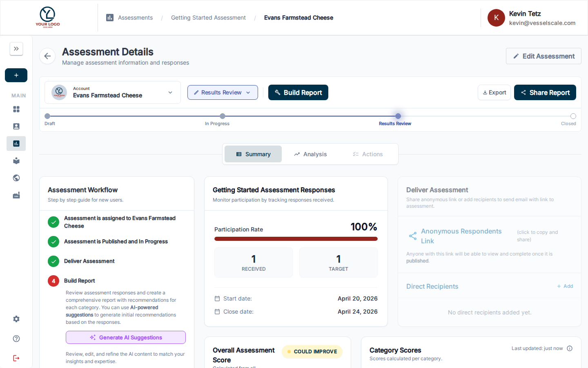Open the globe icon in sidebar

[16, 178]
